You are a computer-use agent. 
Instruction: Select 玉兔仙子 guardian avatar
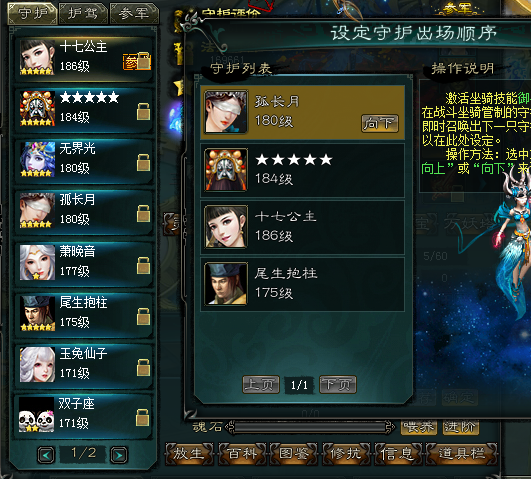[x=37, y=365]
